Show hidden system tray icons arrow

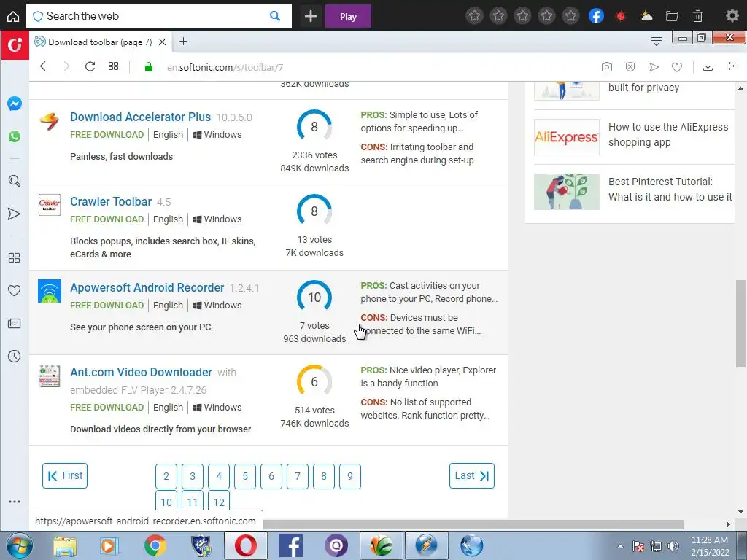(620, 547)
